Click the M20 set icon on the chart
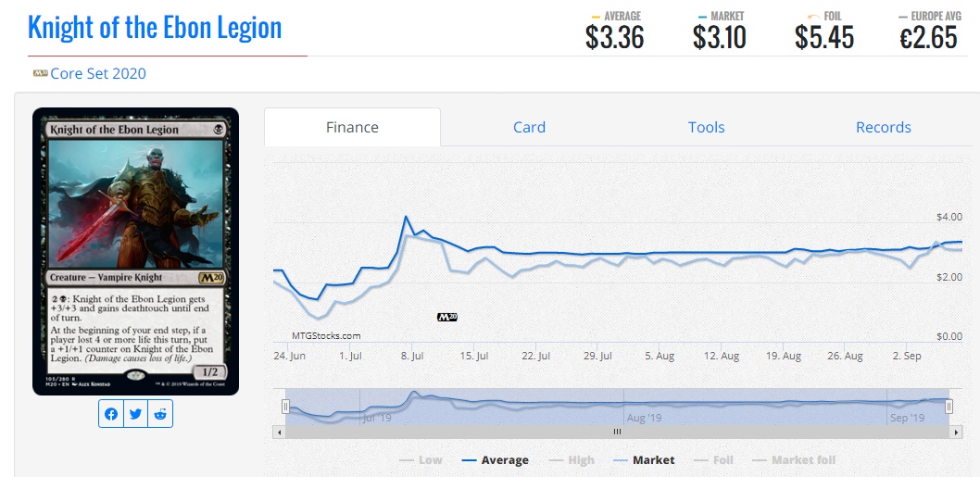This screenshot has width=980, height=477. point(447,317)
